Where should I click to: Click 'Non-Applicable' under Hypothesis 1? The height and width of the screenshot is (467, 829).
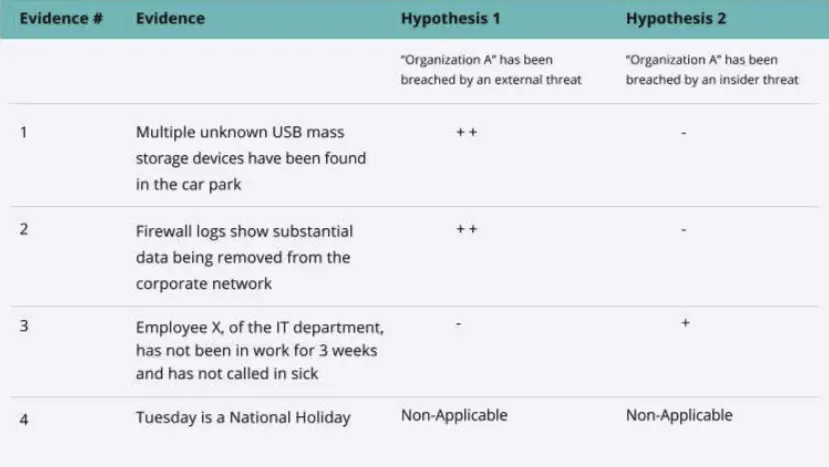pyautogui.click(x=454, y=416)
